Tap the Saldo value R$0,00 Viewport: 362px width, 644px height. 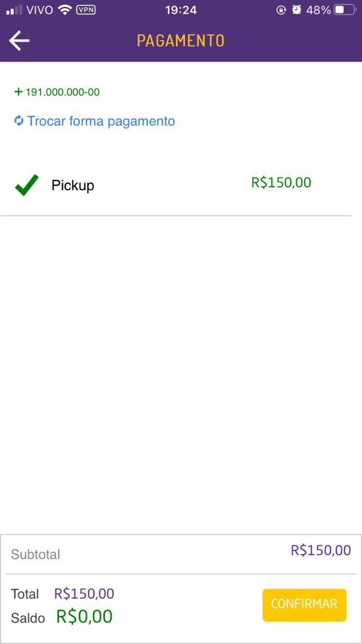84,616
